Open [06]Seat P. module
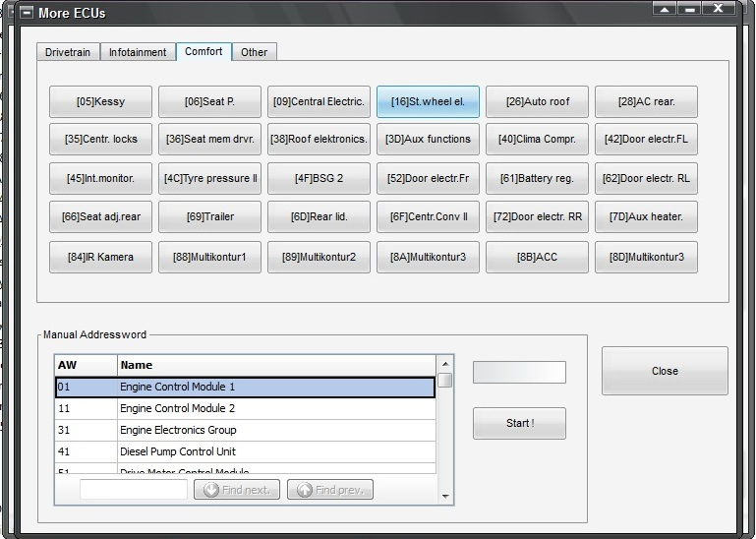This screenshot has width=756, height=539. [x=209, y=102]
